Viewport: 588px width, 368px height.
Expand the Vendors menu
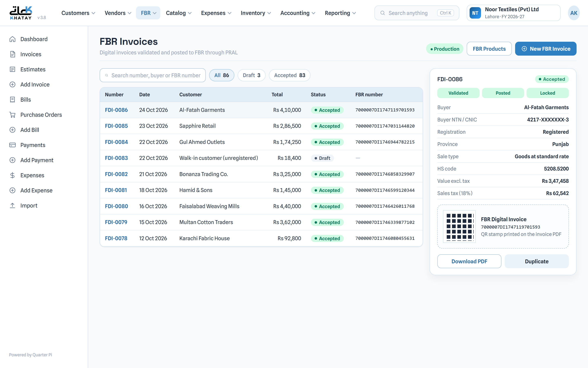pos(118,13)
